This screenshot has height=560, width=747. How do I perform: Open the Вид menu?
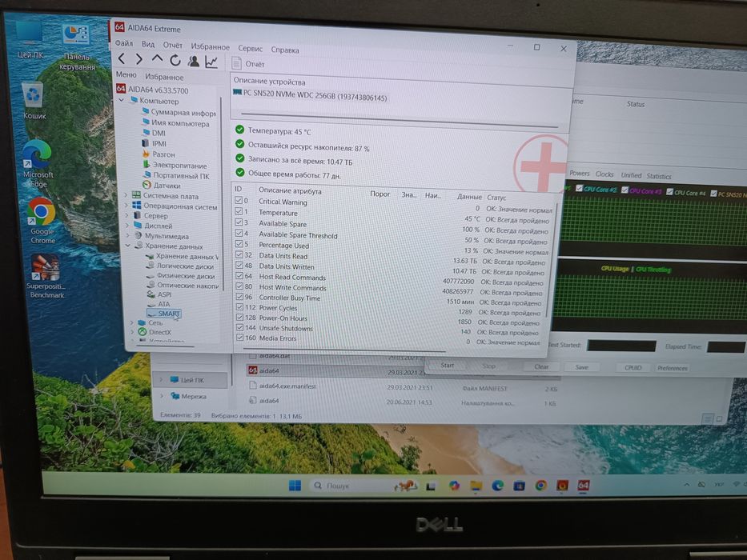coord(148,44)
